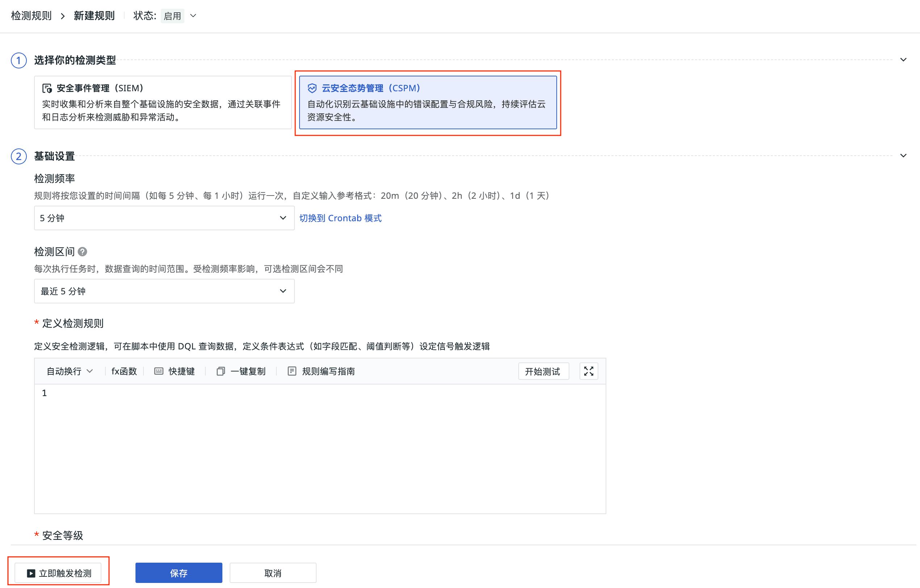920x588 pixels.
Task: Open the 状态 启用 status dropdown
Action: pyautogui.click(x=179, y=16)
